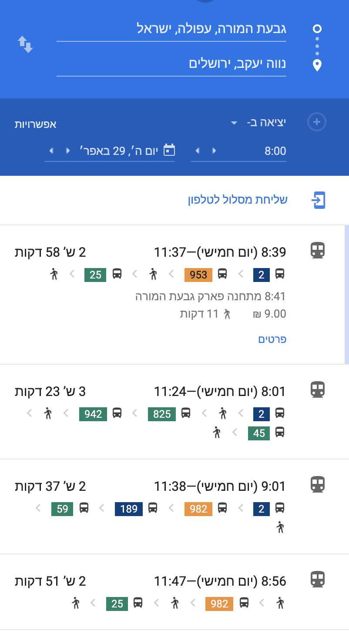Click the send-to-phone icon
The image size is (349, 644).
tap(318, 200)
